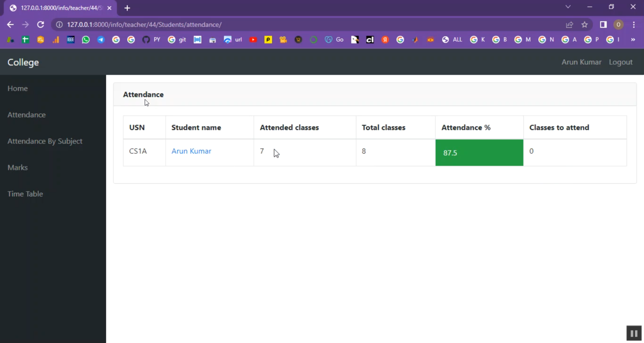Open Time Table from the sidebar
The height and width of the screenshot is (343, 644).
click(x=25, y=194)
